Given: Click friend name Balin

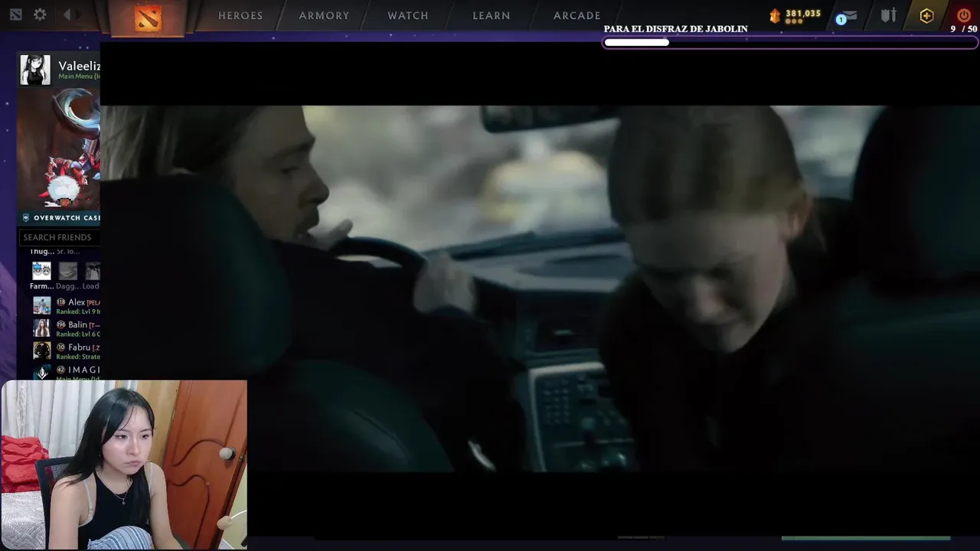Looking at the screenshot, I should click(78, 324).
